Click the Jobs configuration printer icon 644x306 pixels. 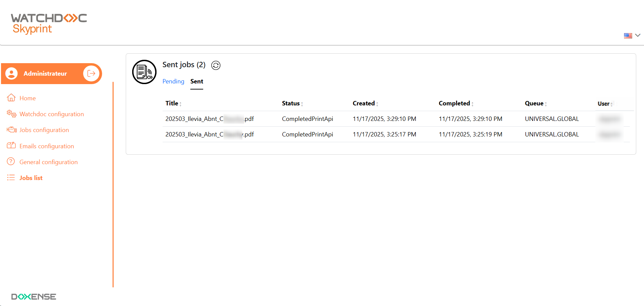click(x=11, y=130)
